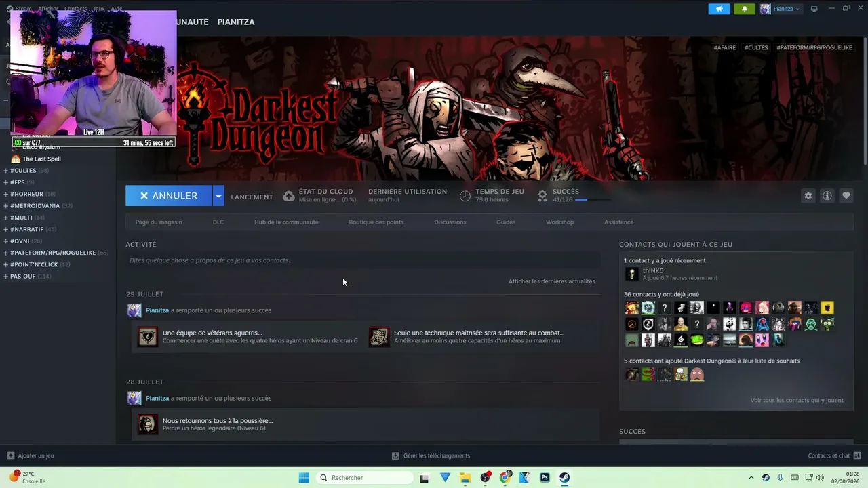
Task: Expand the #PATEFORM/RPG/ROGUELIKE sidebar collection
Action: click(x=5, y=253)
